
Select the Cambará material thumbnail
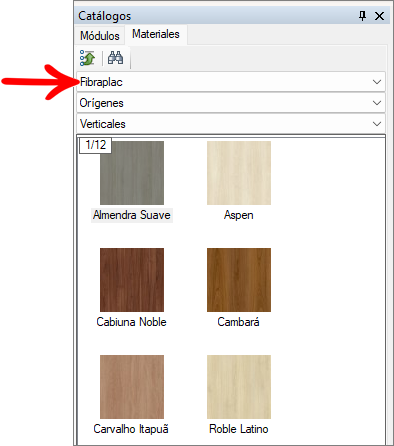pos(239,280)
